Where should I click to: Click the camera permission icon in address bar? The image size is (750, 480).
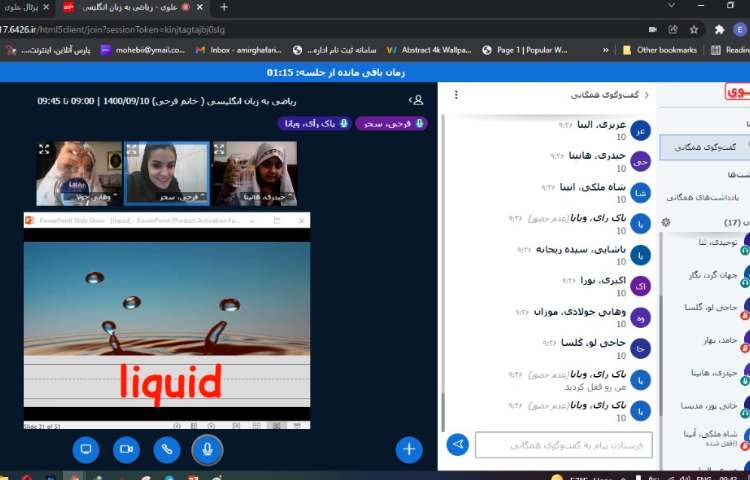(653, 30)
